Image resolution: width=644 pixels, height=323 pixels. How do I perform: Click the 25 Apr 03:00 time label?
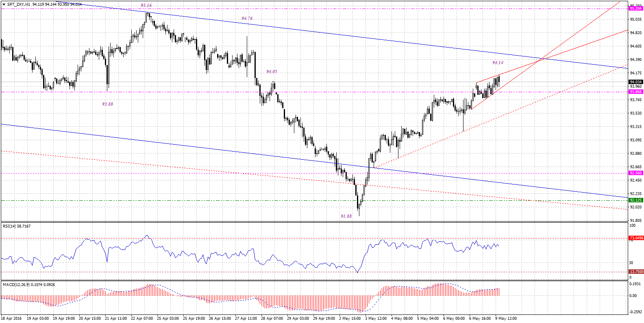click(168, 319)
